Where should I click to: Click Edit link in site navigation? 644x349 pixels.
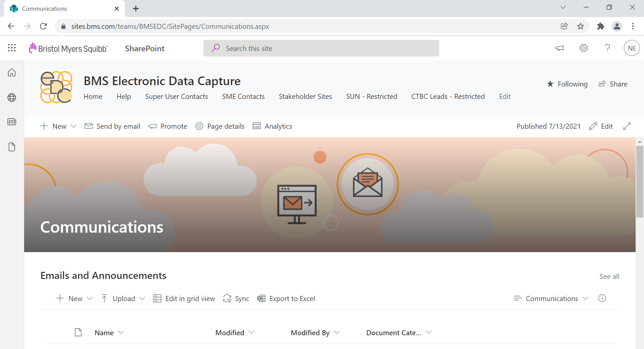(505, 97)
